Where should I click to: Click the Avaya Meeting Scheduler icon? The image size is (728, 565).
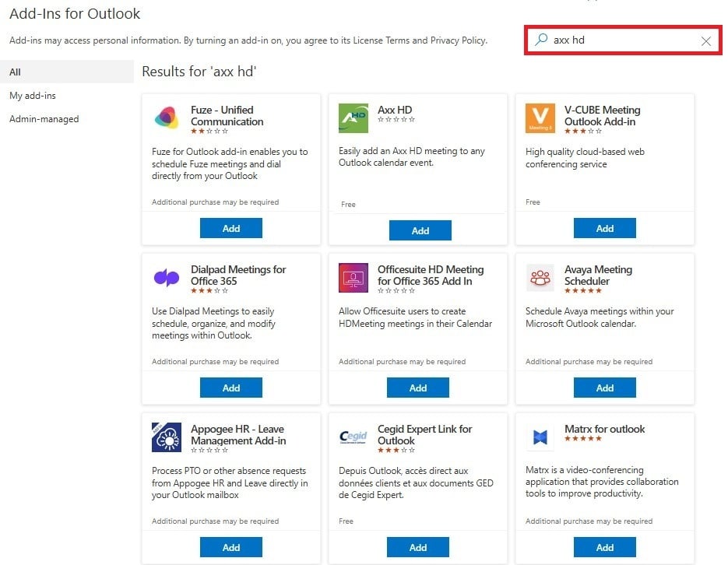pos(540,277)
